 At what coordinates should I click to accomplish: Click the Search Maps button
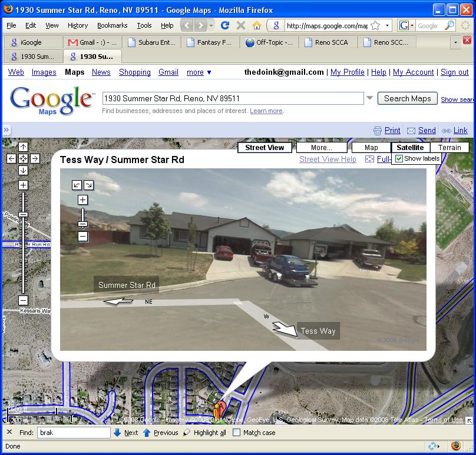tap(407, 98)
